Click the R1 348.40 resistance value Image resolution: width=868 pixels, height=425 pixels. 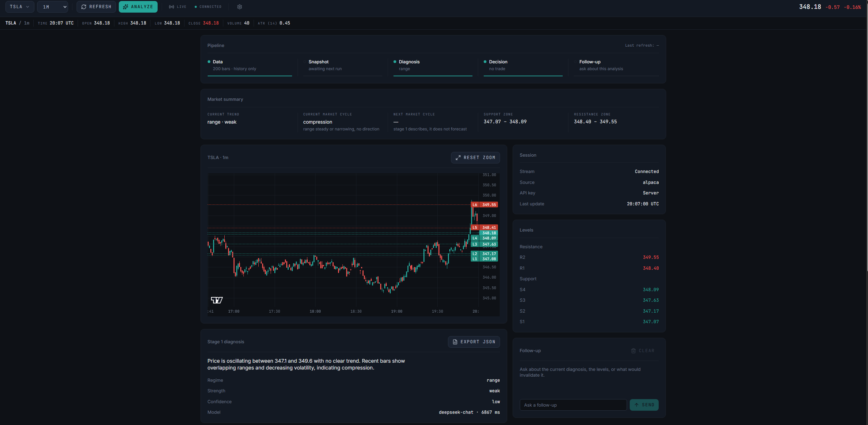click(650, 268)
